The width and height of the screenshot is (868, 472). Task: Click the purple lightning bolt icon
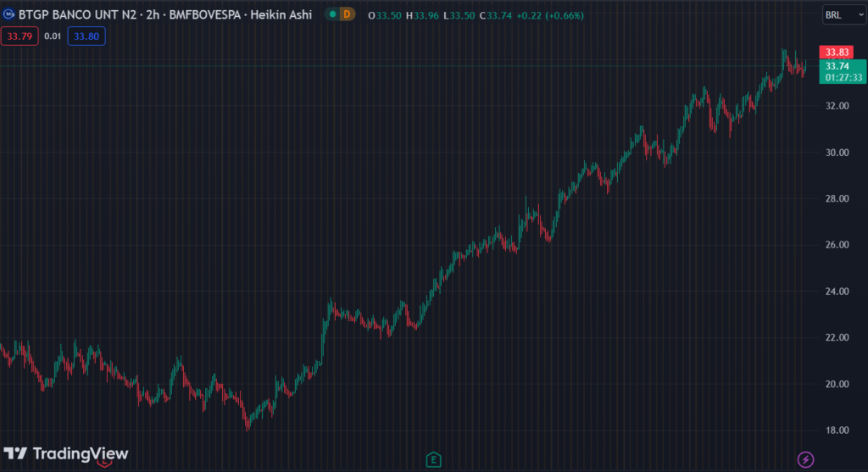click(805, 459)
